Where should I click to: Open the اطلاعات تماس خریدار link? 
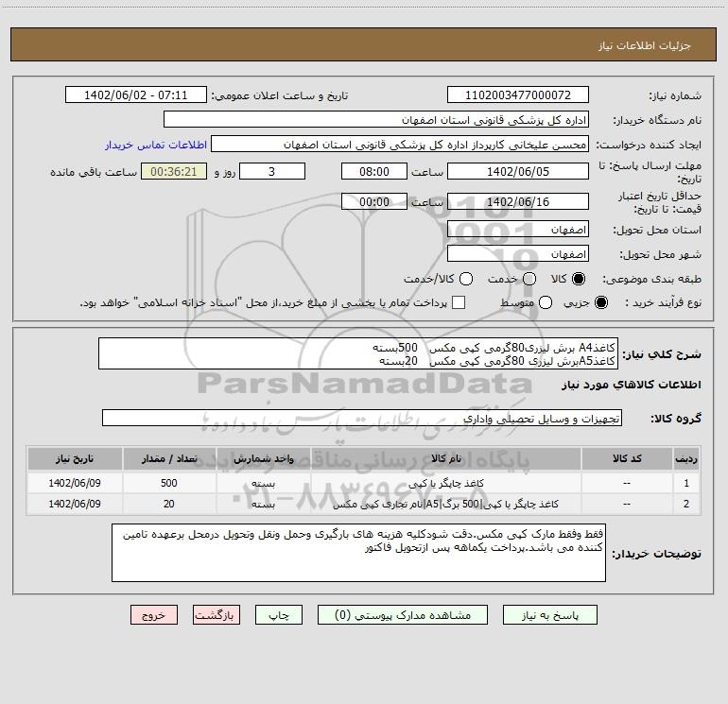tap(156, 145)
